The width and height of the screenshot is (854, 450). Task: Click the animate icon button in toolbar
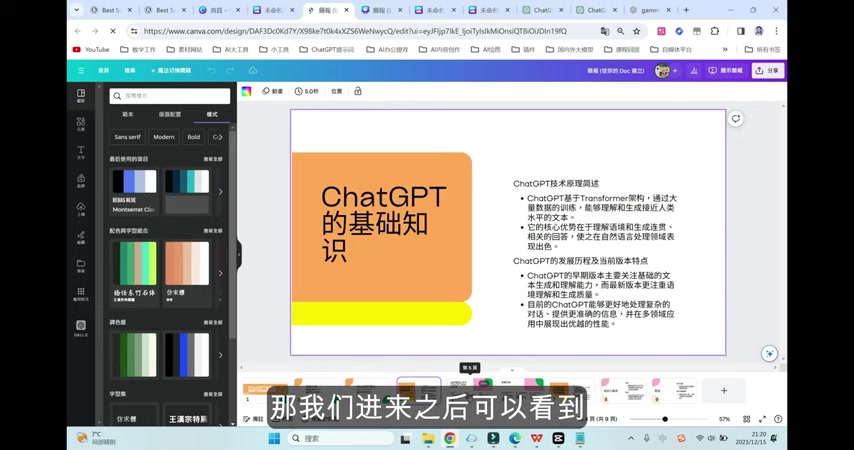click(272, 91)
